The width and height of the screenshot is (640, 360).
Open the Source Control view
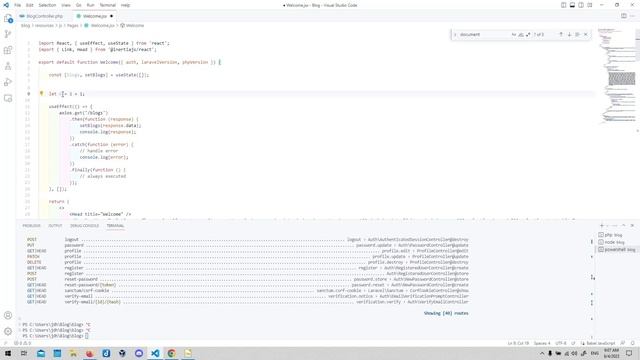[8, 34]
